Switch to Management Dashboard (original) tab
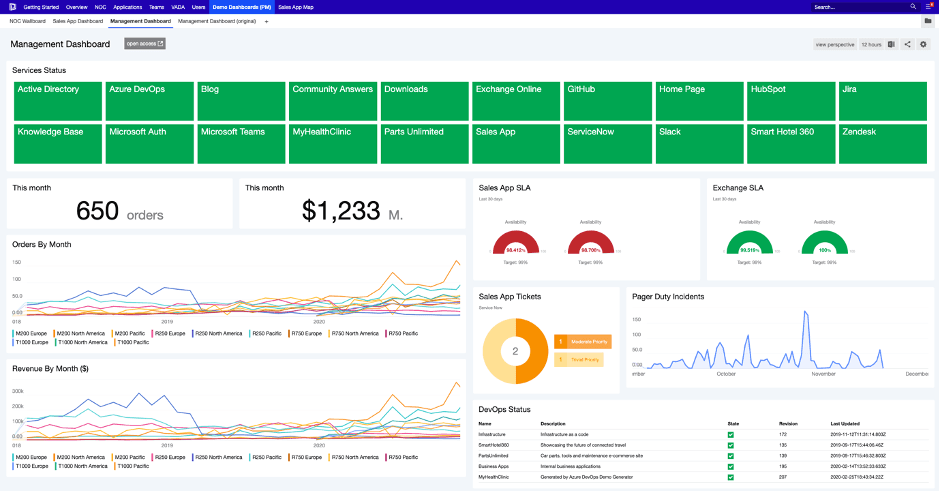This screenshot has width=939, height=491. pyautogui.click(x=217, y=21)
